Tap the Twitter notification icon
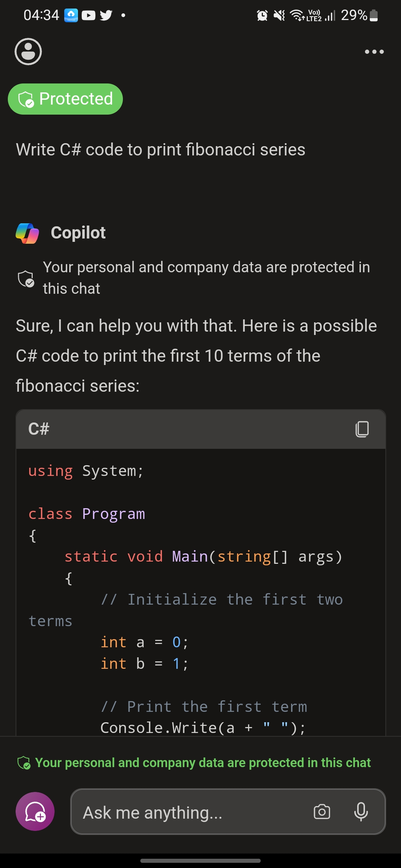 coord(106,15)
